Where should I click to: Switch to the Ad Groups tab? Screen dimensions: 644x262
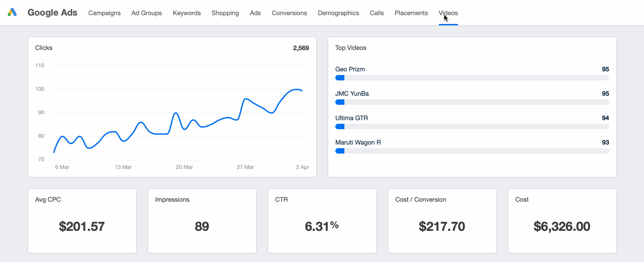[x=146, y=13]
